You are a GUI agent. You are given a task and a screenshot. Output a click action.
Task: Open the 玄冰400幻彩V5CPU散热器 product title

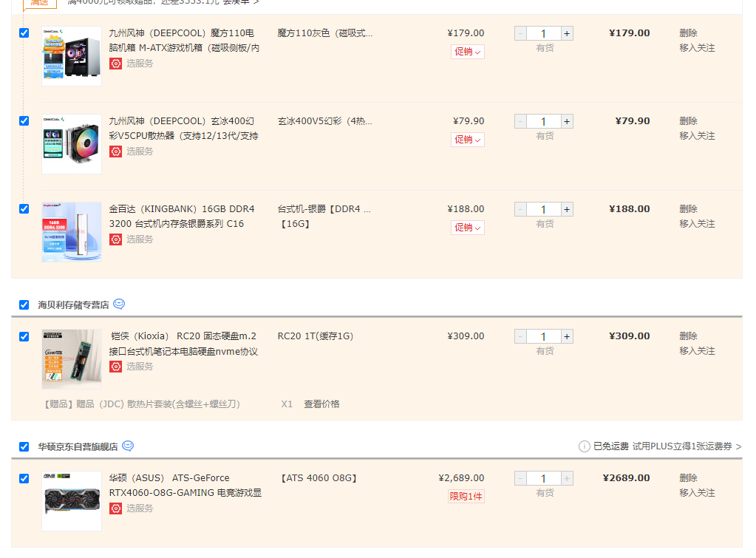pos(184,129)
